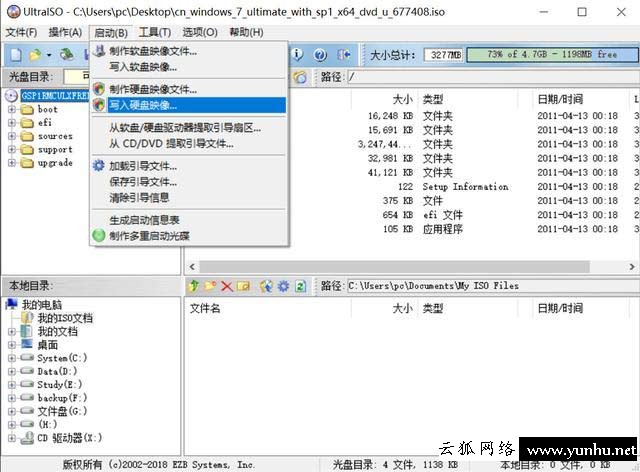Open the 操作(A) menu
Screen dimensions: 640x472
pyautogui.click(x=65, y=32)
